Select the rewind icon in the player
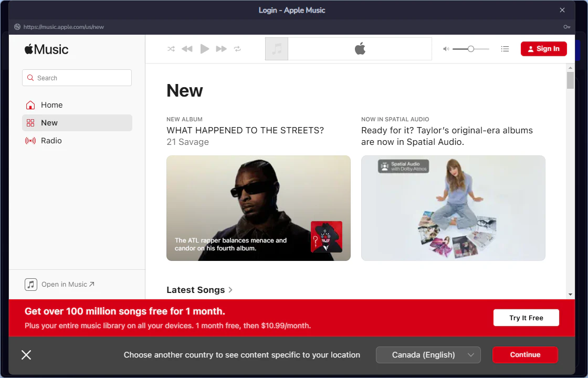Screen dimensions: 588x378 (x=187, y=48)
